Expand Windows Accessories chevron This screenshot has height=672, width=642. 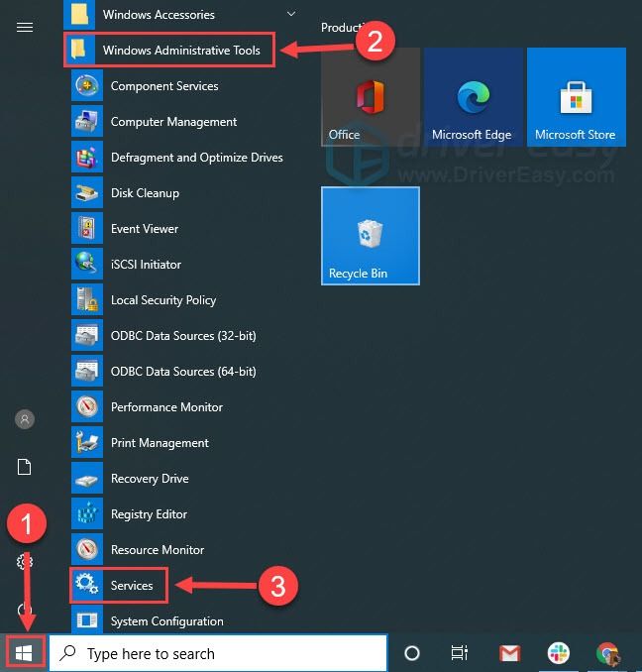[x=291, y=14]
